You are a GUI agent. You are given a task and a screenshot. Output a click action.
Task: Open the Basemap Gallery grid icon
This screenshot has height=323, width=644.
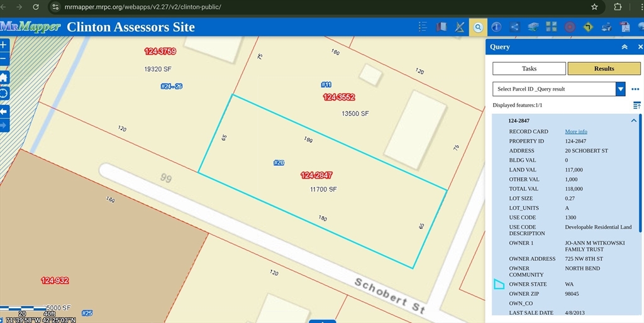click(552, 27)
